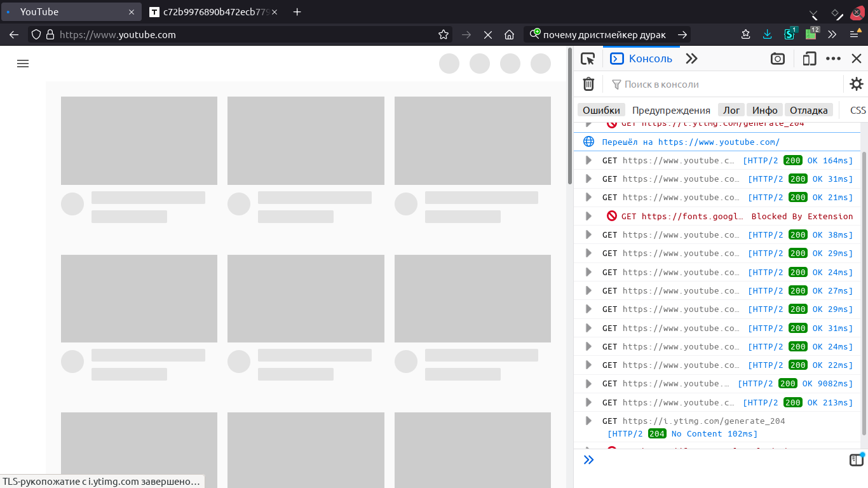Expand i.ytimg.com generate_204 request
868x488 pixels.
tap(588, 421)
